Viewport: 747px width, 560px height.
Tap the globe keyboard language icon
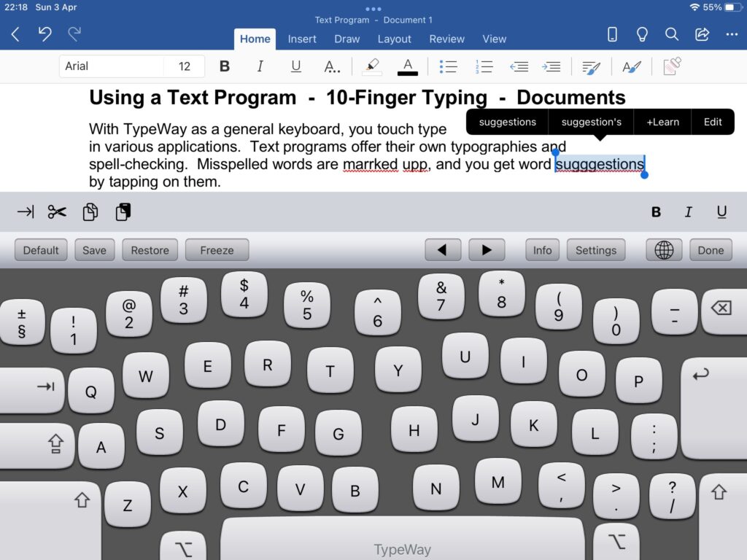pos(664,250)
